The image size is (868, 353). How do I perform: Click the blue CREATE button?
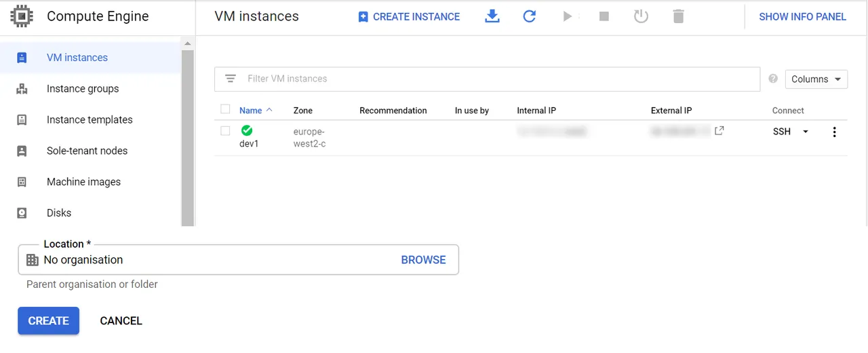point(48,321)
